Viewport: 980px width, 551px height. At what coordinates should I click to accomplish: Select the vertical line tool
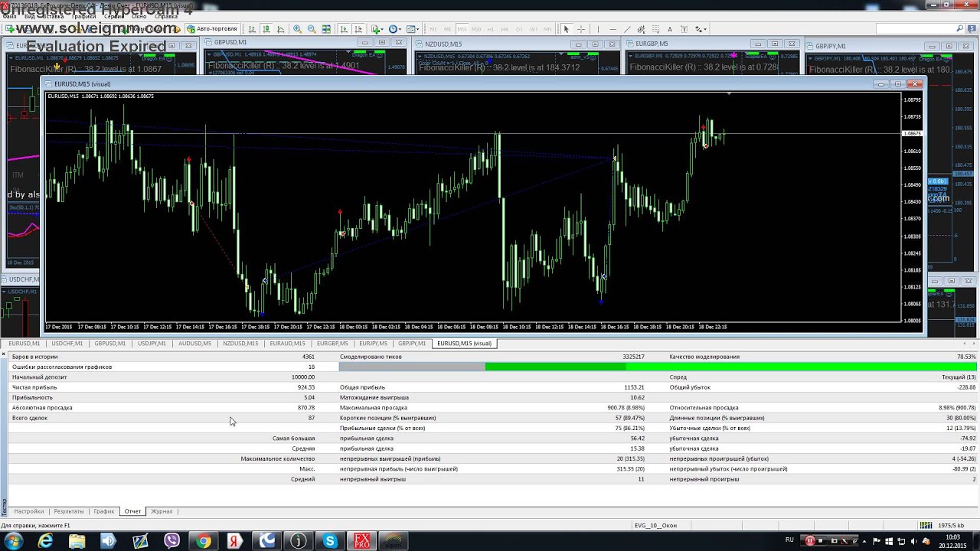[598, 29]
